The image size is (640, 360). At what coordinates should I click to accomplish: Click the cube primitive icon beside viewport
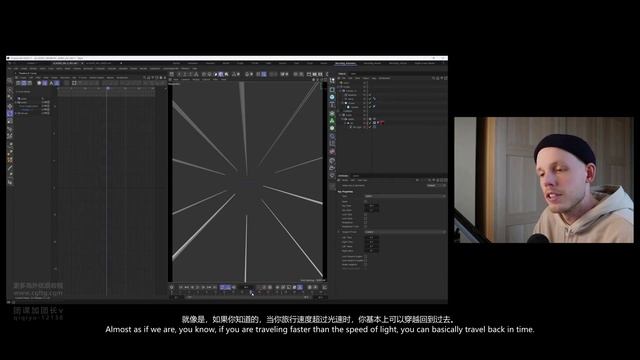pos(332,89)
